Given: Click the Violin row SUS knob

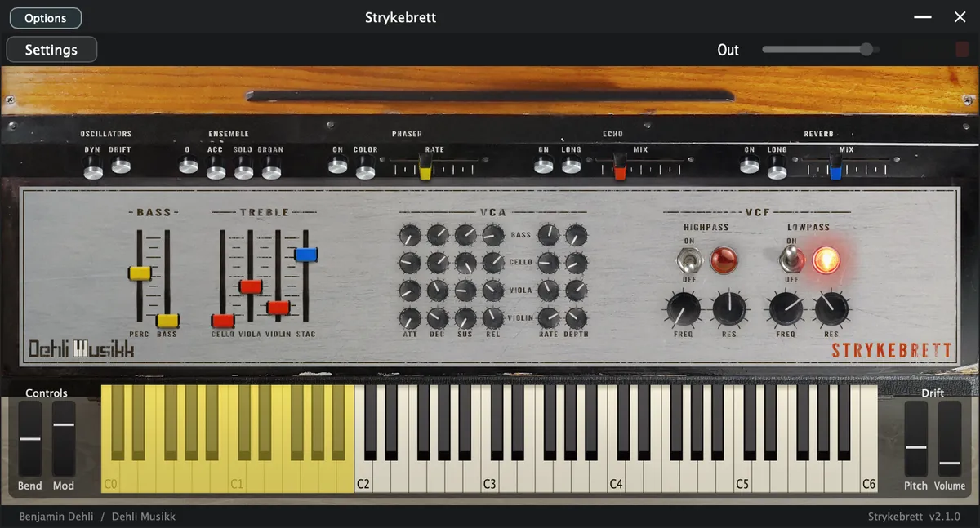Looking at the screenshot, I should (465, 318).
